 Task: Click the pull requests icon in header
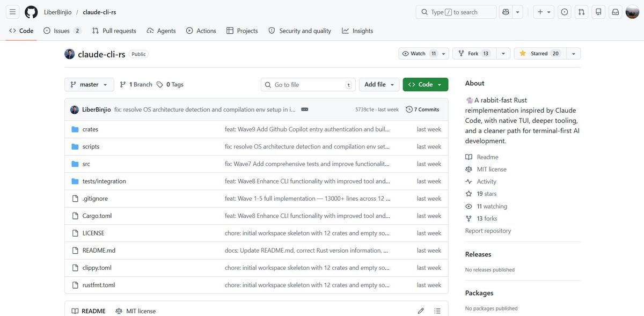(x=581, y=12)
